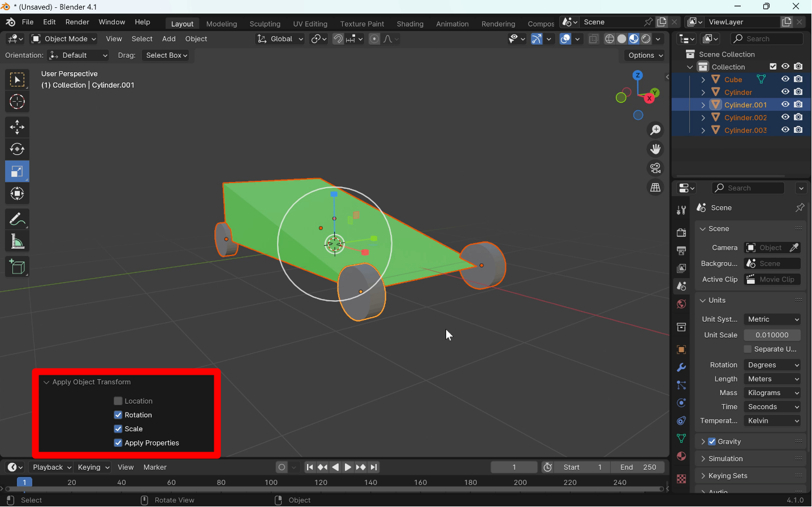812x507 pixels.
Task: Activate the Transform tool
Action: point(17,194)
